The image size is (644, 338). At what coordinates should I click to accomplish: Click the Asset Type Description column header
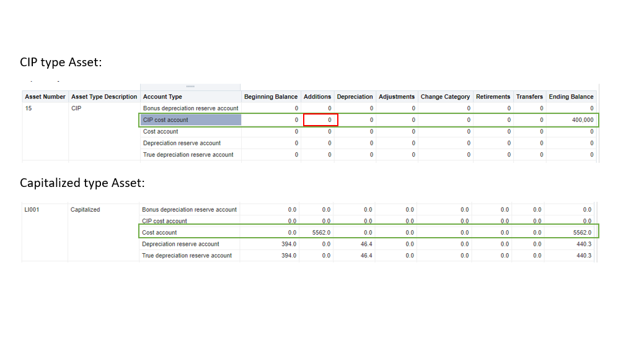click(104, 97)
